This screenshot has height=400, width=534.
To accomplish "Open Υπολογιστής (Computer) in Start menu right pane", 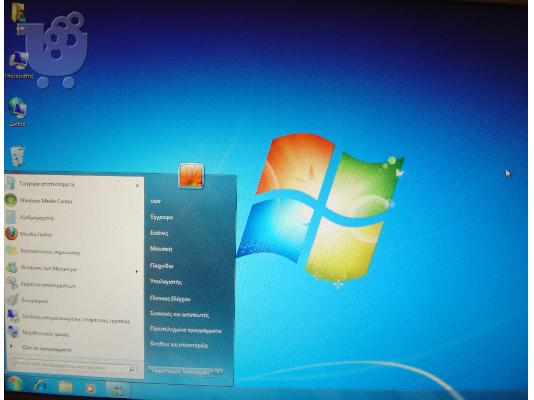I will pos(166,282).
